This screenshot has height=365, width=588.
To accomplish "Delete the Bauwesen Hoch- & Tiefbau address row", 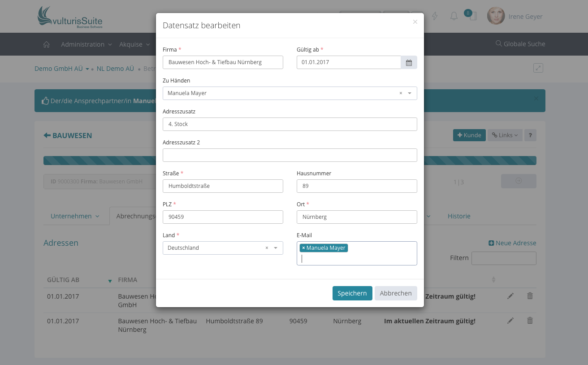I will pos(530,321).
